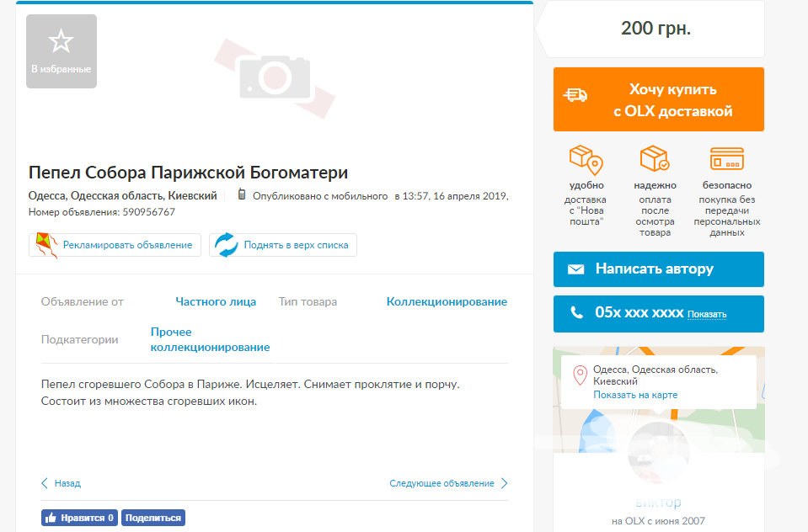Add listing to favorites with star icon
This screenshot has width=808, height=532.
pyautogui.click(x=62, y=51)
